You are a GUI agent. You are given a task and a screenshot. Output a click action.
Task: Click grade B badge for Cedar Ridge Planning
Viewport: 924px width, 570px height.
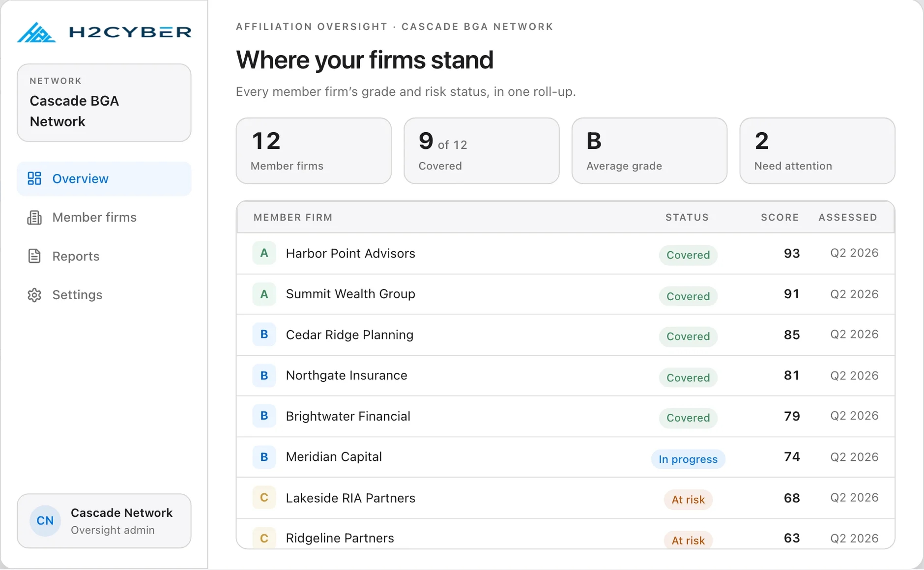[x=264, y=335]
